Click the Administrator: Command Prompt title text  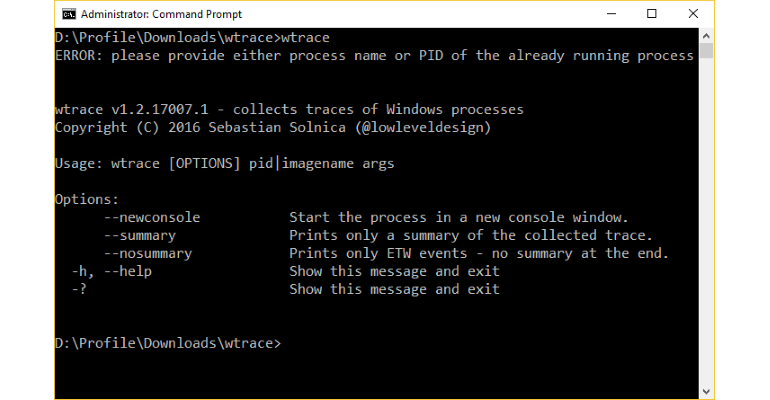coord(161,14)
